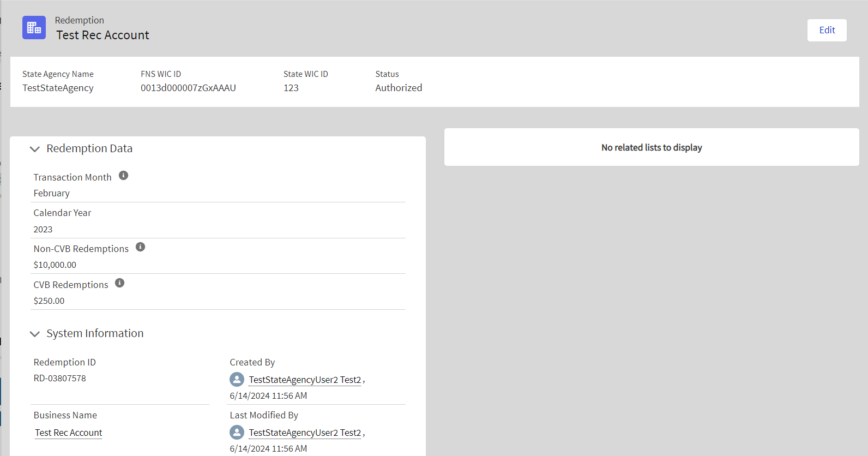Click the Created By user avatar

[x=237, y=380]
